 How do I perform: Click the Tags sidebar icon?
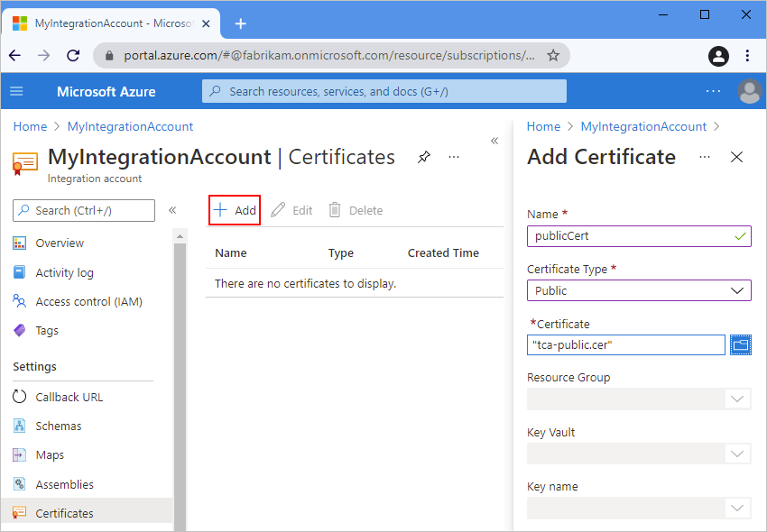[20, 330]
